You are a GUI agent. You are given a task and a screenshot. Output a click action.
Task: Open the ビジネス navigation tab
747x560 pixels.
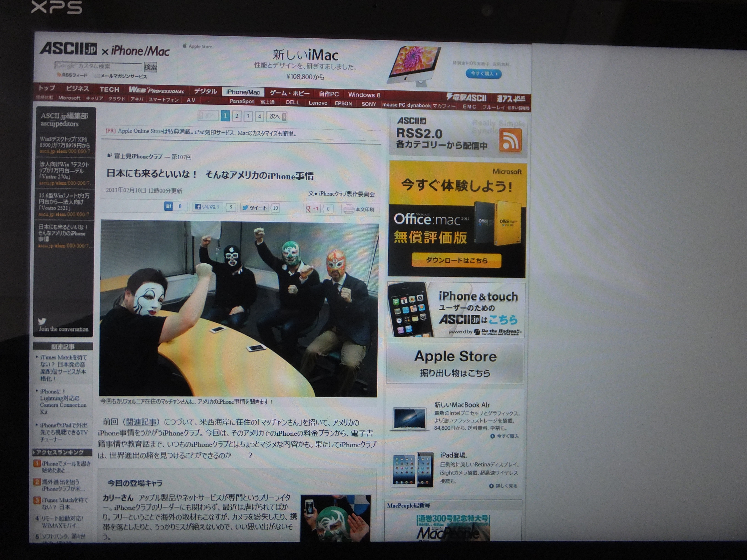77,89
